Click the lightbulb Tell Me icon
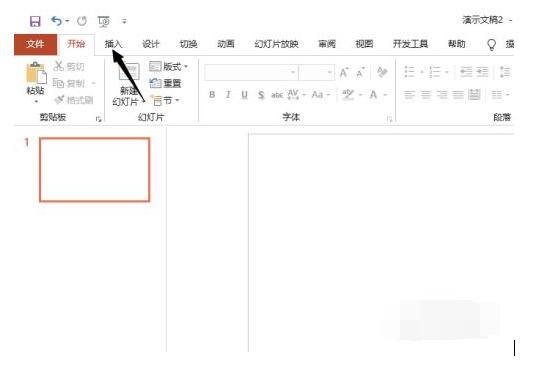The width and height of the screenshot is (538, 374). pyautogui.click(x=492, y=45)
